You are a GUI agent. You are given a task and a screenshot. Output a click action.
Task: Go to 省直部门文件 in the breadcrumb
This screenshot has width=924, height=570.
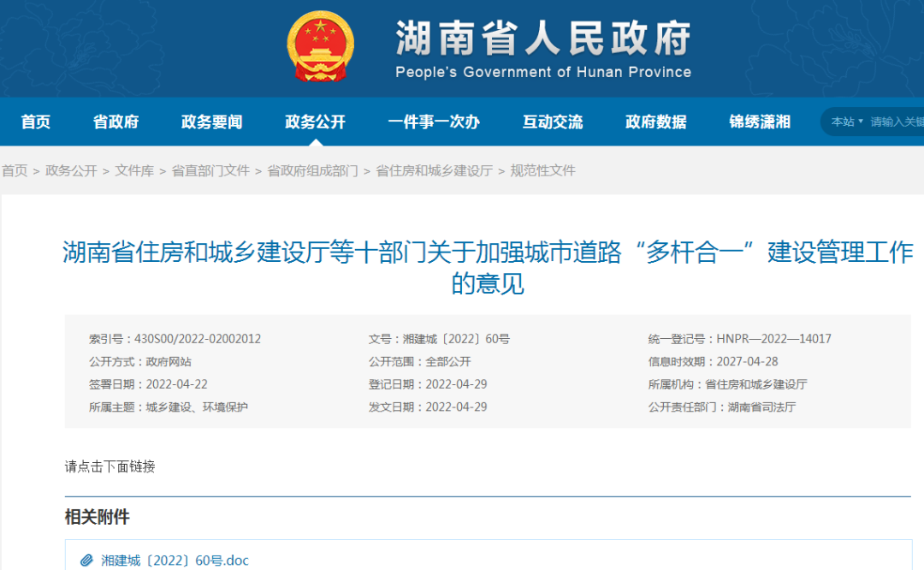210,170
